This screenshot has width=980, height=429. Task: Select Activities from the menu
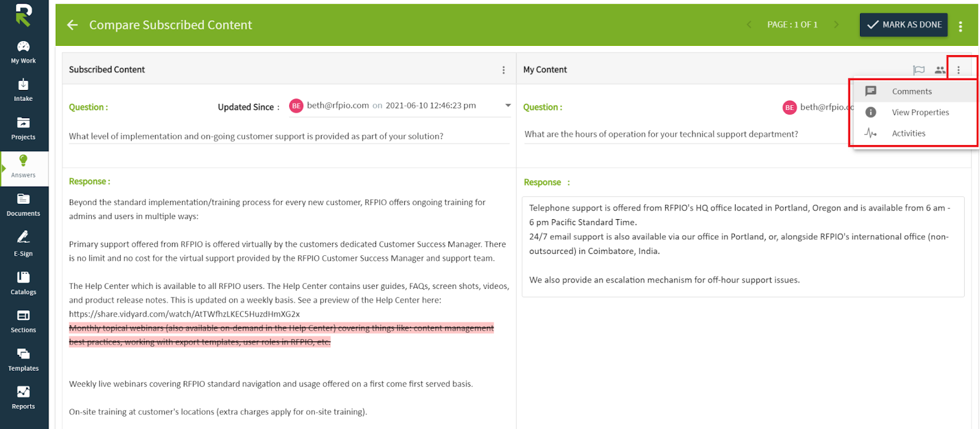[x=914, y=133]
